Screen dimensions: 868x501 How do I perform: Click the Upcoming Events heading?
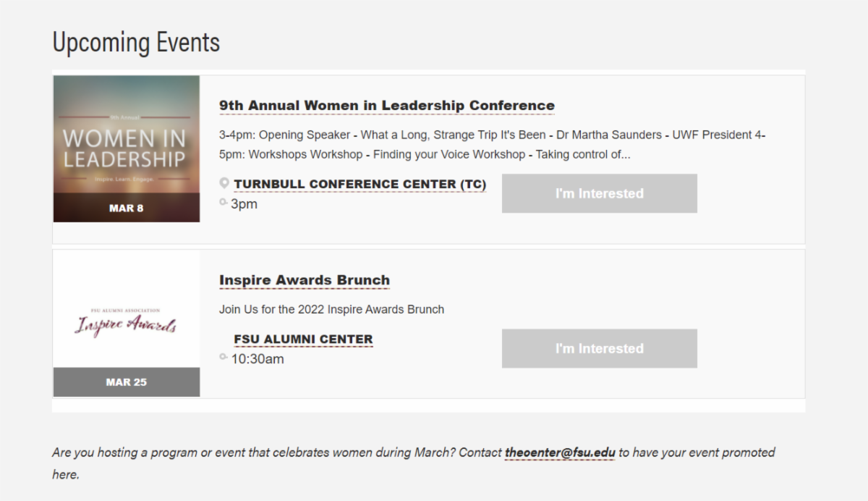tap(136, 42)
